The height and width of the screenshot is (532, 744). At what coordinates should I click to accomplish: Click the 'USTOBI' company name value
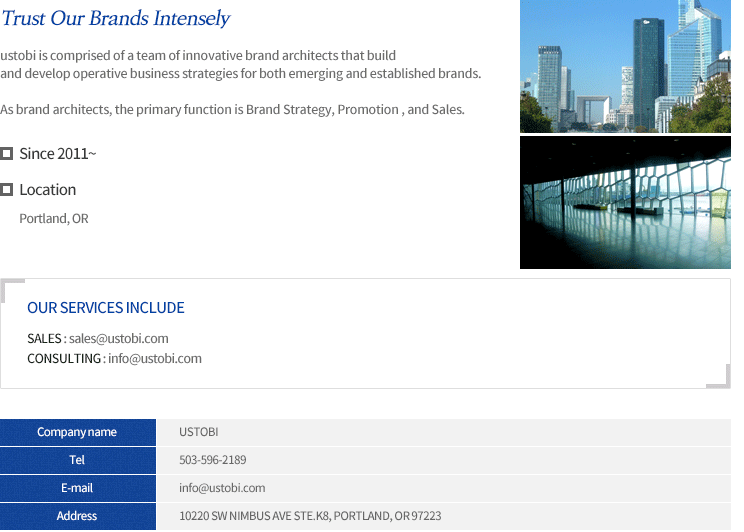[199, 432]
